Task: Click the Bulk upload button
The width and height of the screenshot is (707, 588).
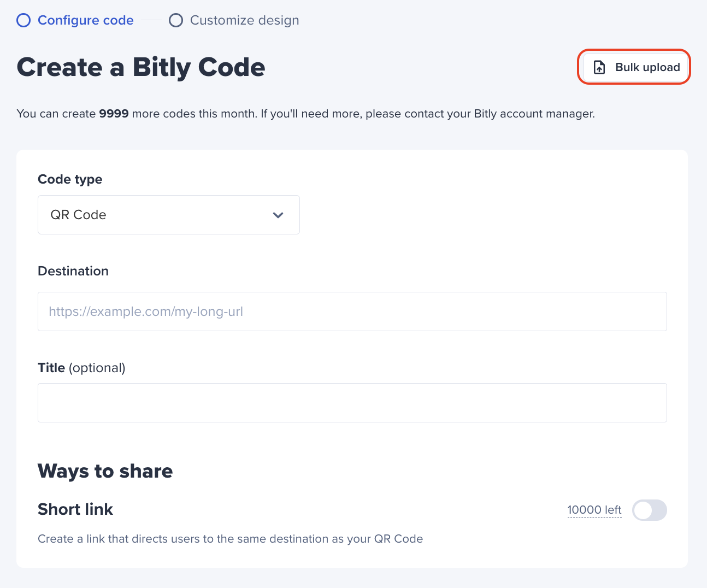Action: coord(635,67)
